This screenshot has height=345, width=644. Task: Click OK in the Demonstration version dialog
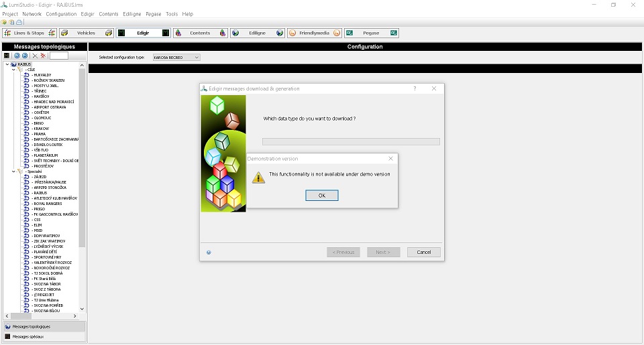click(x=322, y=196)
